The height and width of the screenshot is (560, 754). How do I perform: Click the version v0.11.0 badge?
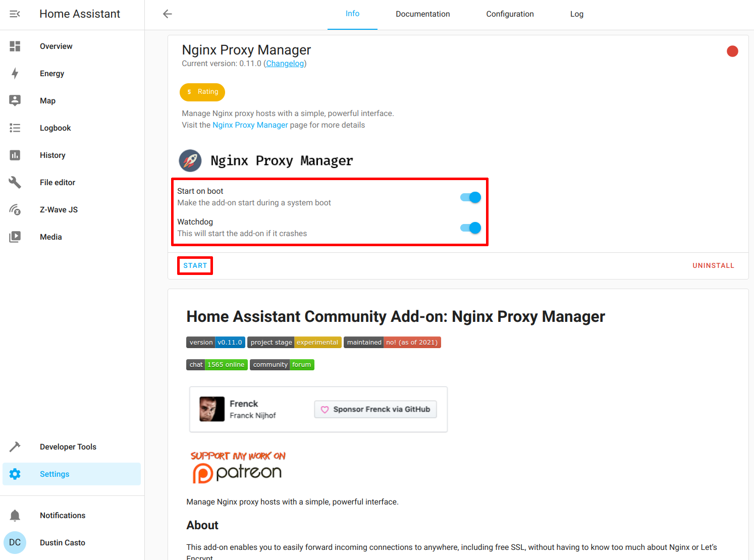tap(216, 343)
